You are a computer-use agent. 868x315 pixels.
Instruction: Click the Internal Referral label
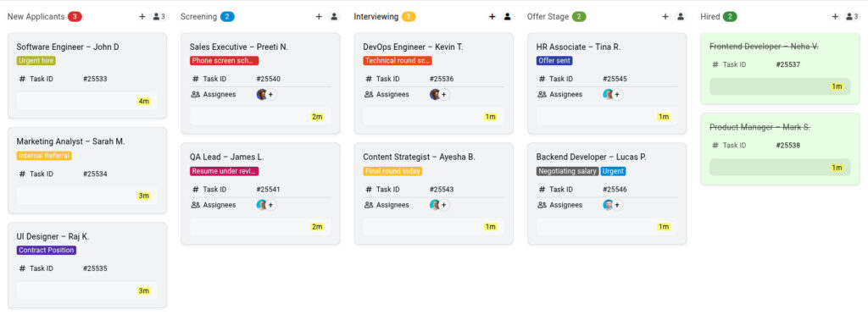(x=44, y=156)
